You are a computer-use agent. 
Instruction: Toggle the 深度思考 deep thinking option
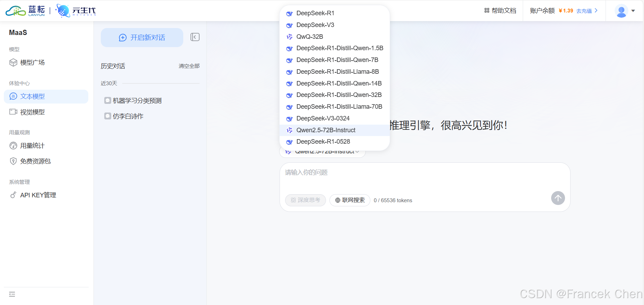click(306, 200)
